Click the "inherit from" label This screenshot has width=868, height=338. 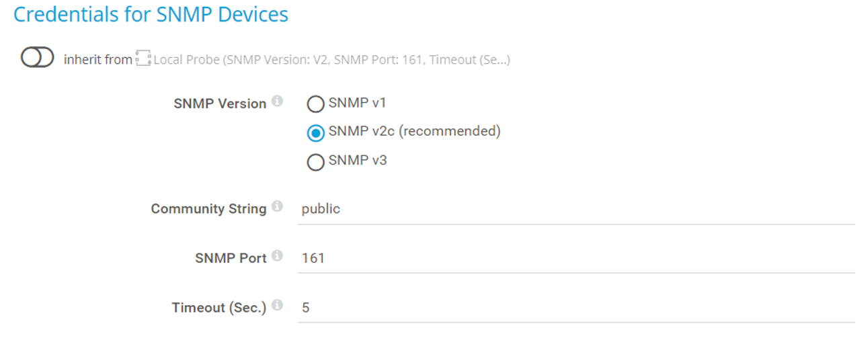98,60
